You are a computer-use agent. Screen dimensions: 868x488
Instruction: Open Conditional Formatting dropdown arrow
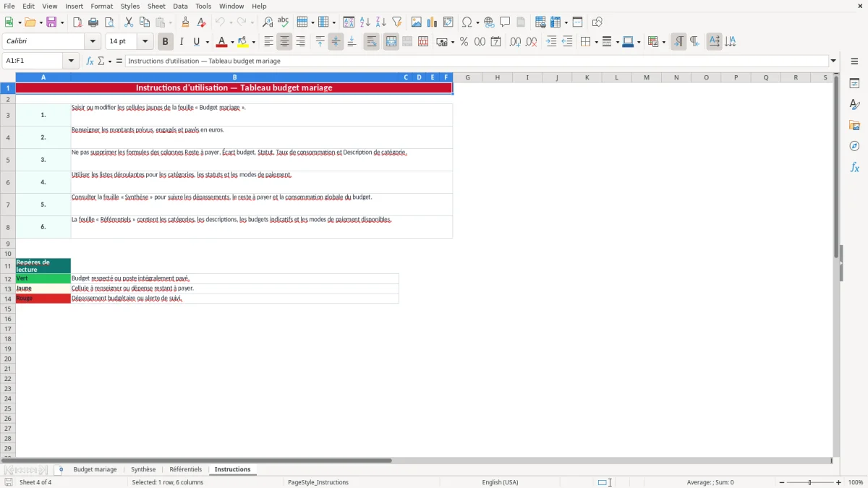pos(663,43)
